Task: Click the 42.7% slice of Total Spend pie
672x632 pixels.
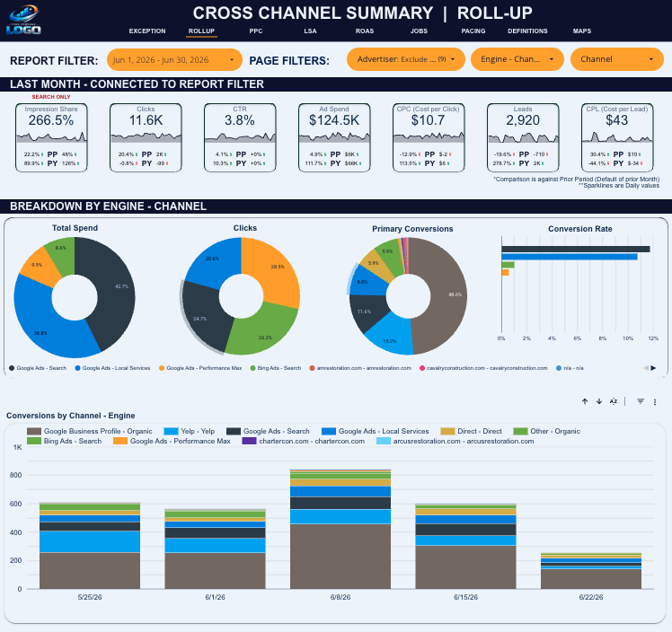Action: (x=115, y=291)
